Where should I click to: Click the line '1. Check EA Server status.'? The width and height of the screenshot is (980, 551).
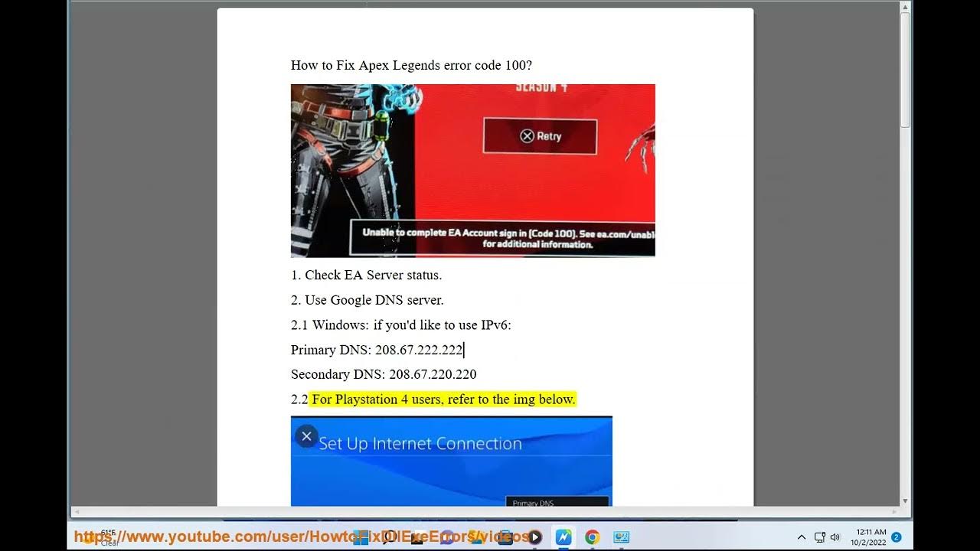point(366,275)
